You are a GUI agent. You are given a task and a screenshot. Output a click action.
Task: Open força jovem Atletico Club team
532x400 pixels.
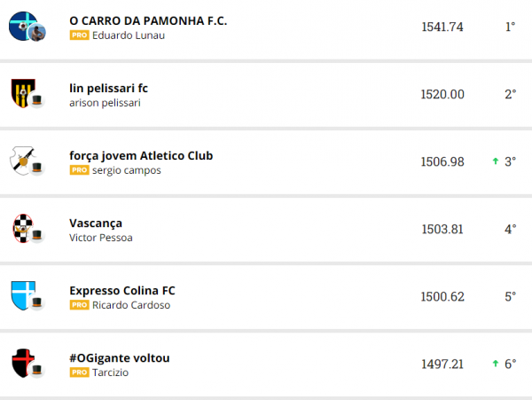[x=141, y=155]
